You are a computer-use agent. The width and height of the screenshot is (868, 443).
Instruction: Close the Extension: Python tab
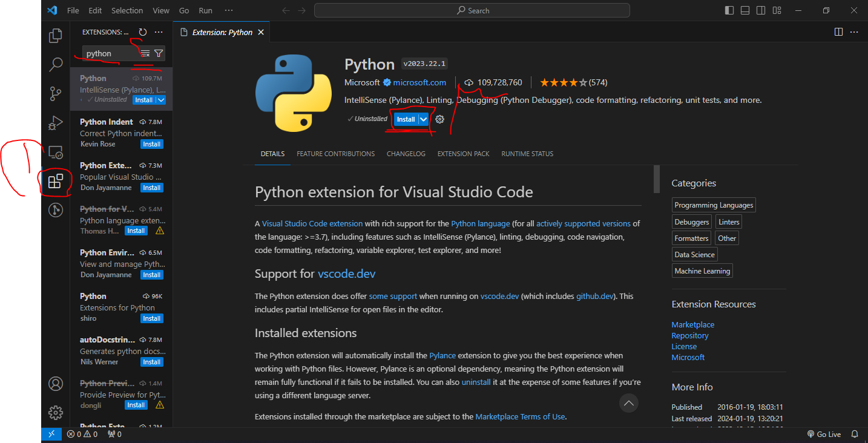pyautogui.click(x=261, y=32)
